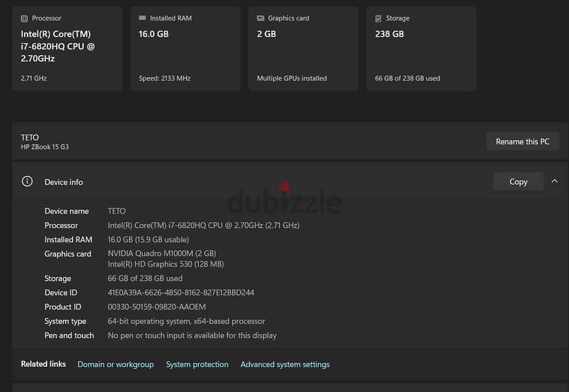
Task: Select the 16.0 GB RAM value
Action: point(154,34)
